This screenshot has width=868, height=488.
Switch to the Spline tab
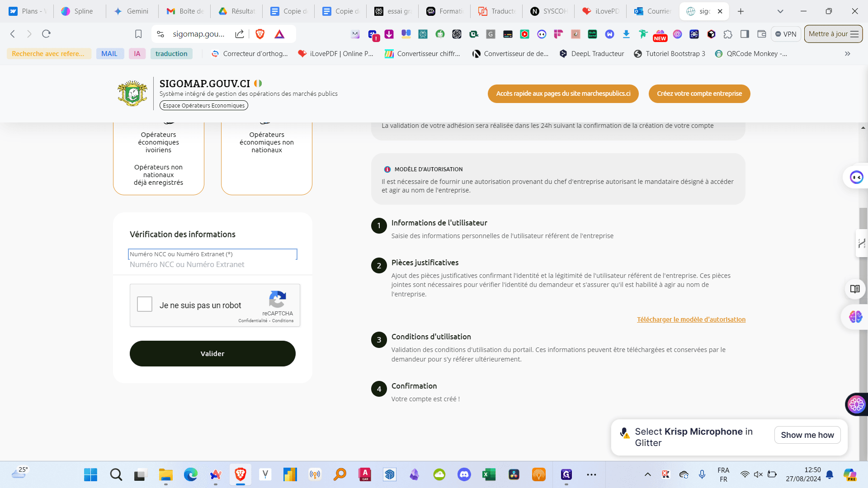(x=79, y=11)
